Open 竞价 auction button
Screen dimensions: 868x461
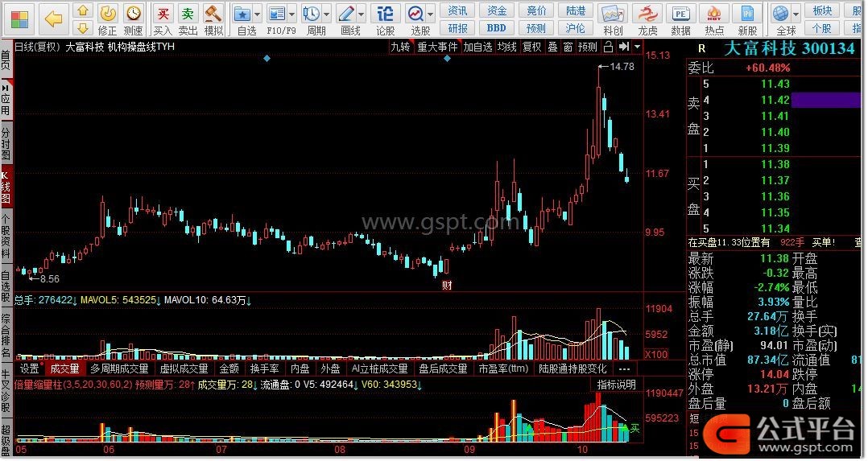(536, 10)
